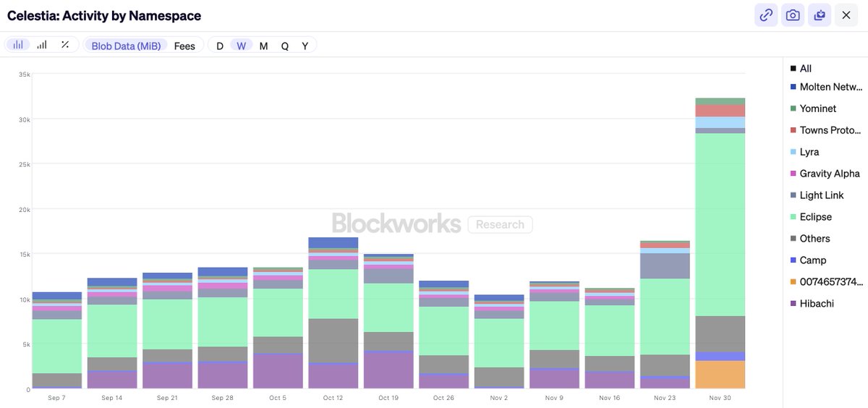Toggle Molten Network series in legend
The image size is (868, 408).
point(825,87)
